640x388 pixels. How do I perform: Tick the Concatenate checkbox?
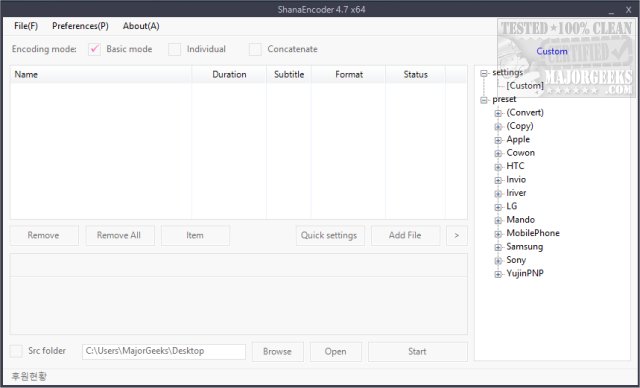(x=255, y=49)
